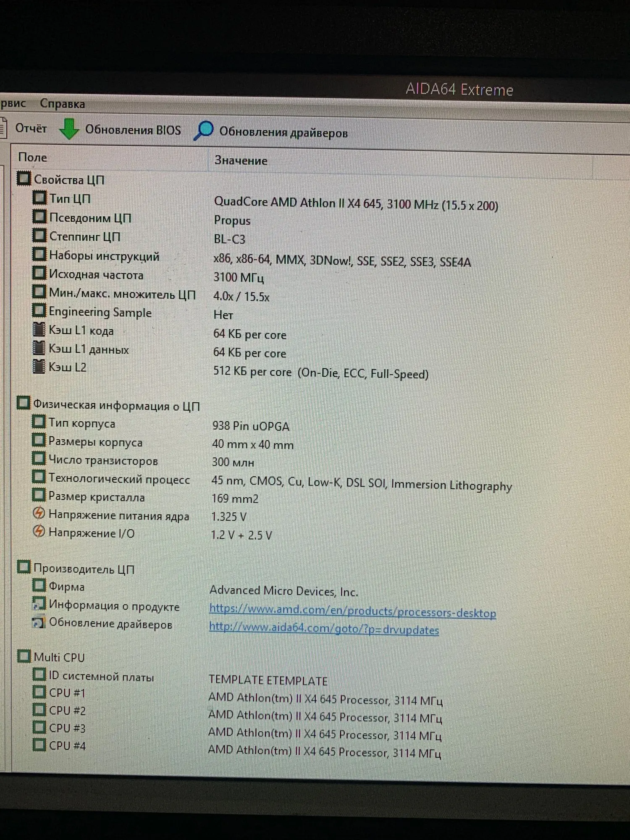Select the '1.2 V + 2.5 V' value
Viewport: 630px width, 840px height.
[241, 535]
